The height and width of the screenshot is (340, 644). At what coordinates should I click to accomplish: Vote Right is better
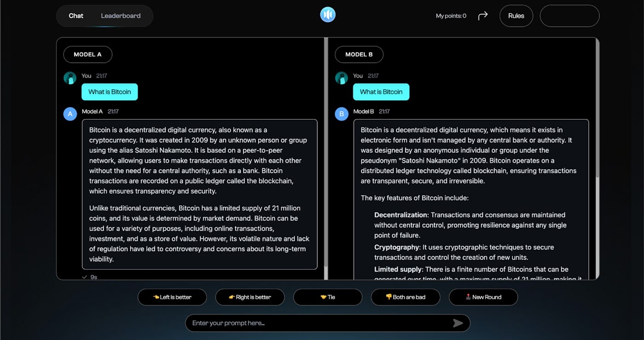(250, 297)
